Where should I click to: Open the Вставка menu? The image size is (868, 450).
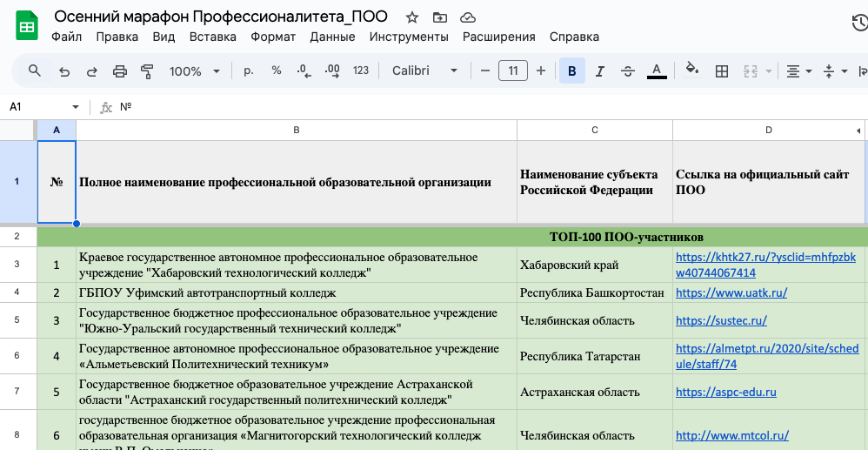click(x=212, y=37)
